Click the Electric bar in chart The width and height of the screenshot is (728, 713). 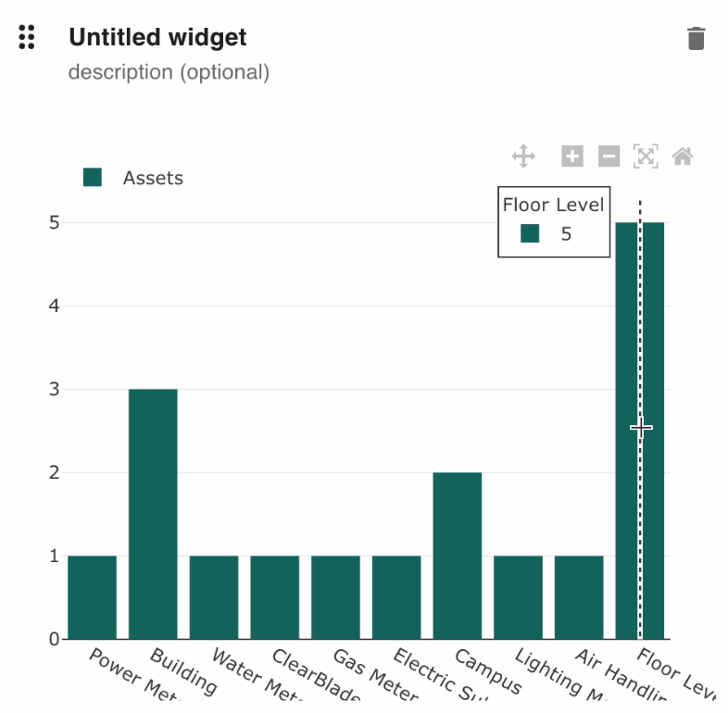click(396, 597)
